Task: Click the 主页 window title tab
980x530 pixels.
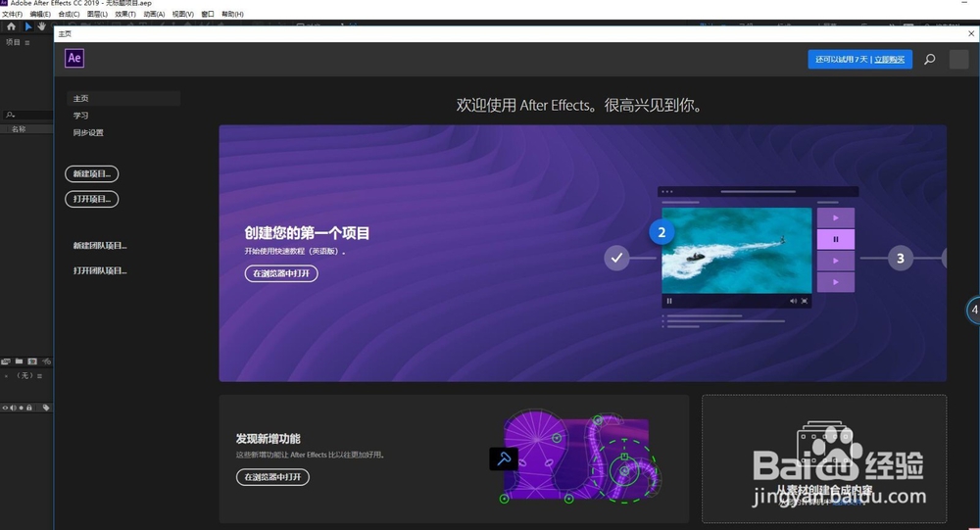Action: tap(65, 33)
